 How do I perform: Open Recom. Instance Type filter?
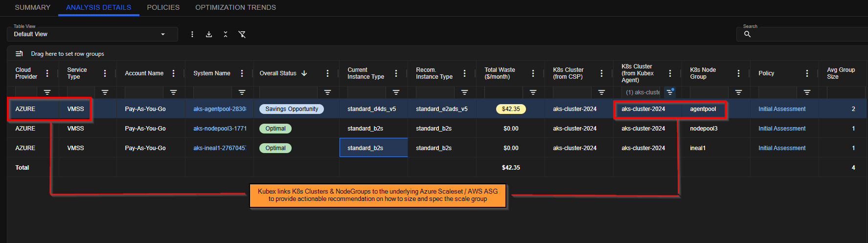pos(464,92)
